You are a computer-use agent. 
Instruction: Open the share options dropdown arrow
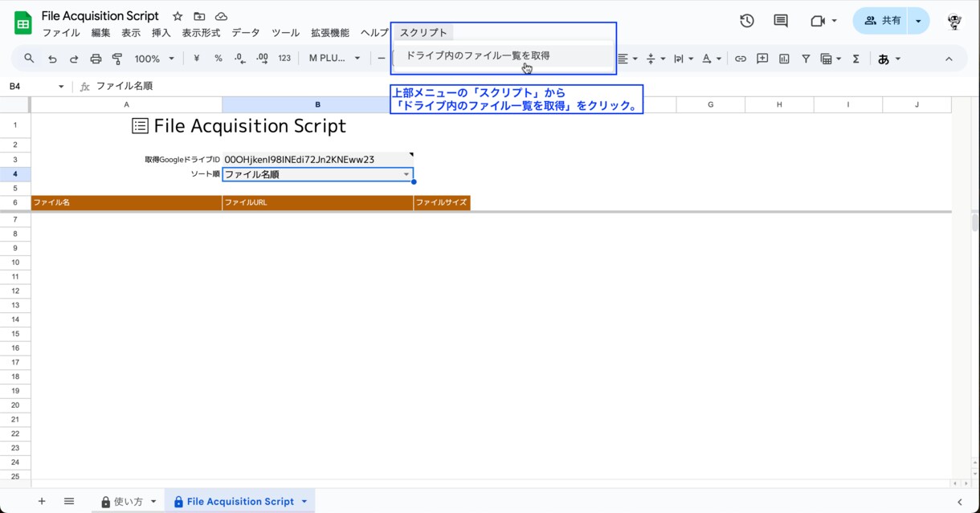pyautogui.click(x=918, y=21)
